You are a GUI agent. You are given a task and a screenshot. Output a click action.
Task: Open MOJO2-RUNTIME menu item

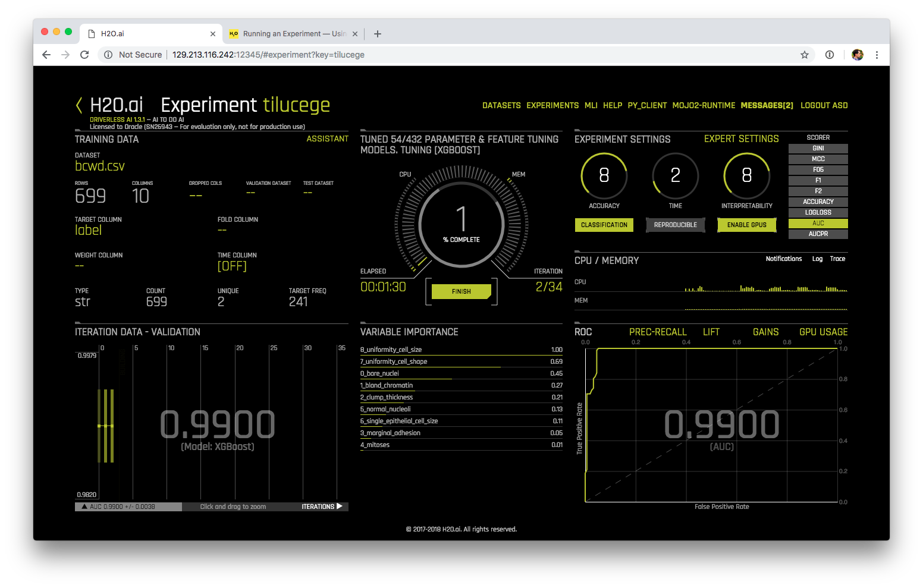[704, 105]
